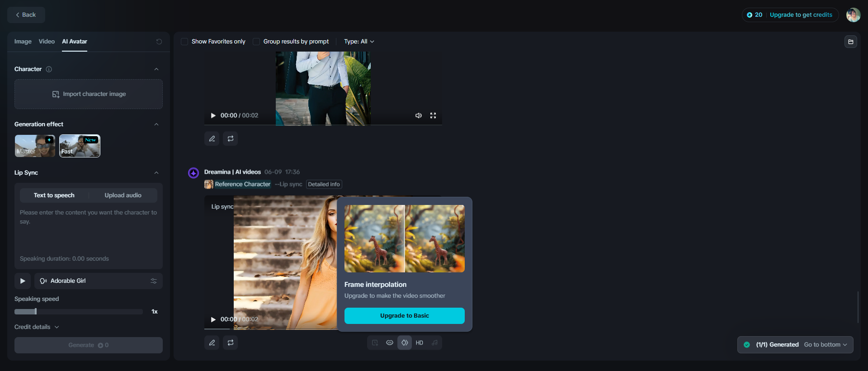
Task: Select the Master generation effect
Action: (x=35, y=146)
